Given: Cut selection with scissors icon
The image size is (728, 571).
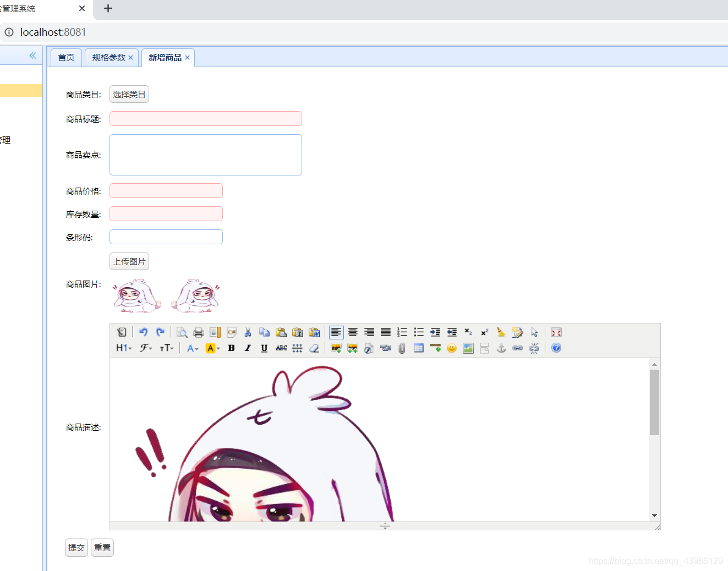Looking at the screenshot, I should click(x=248, y=332).
